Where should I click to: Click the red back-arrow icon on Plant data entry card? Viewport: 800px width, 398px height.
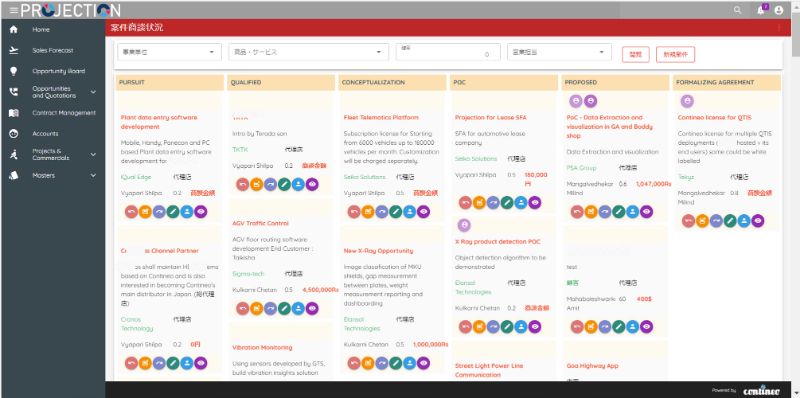click(132, 212)
